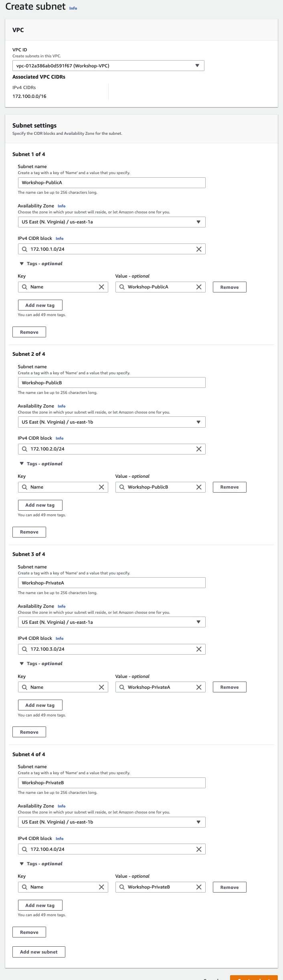Click search icon in 172.100.4.0/24 field

(x=24, y=849)
